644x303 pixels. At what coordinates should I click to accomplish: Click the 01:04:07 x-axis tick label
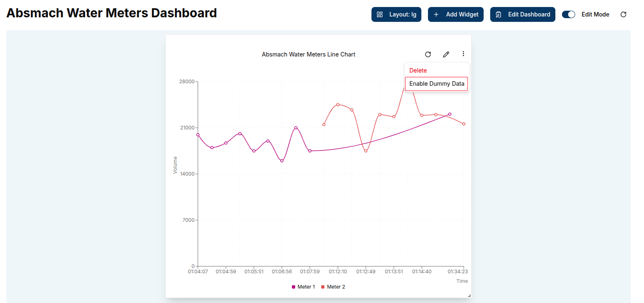(198, 272)
